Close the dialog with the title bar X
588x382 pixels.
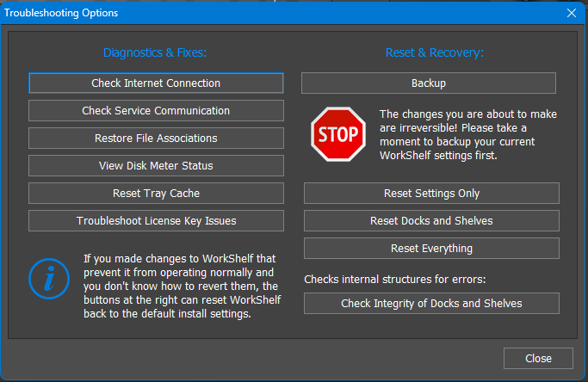click(x=572, y=13)
